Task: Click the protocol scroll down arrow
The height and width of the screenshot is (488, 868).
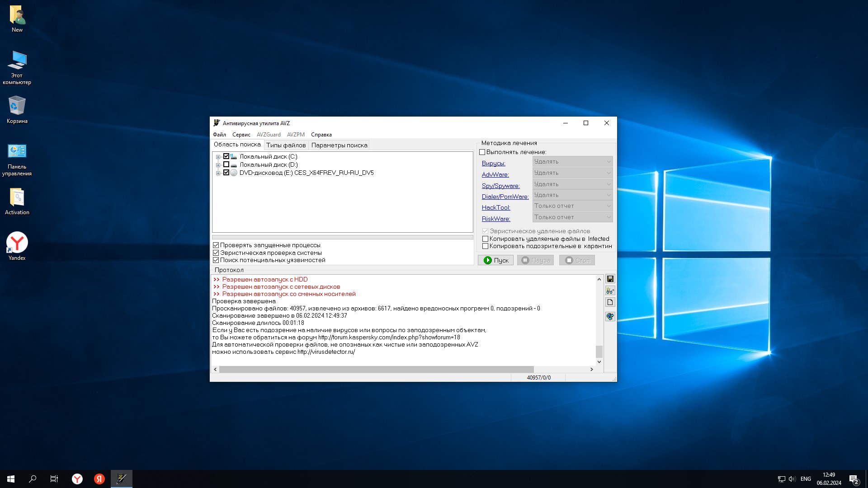Action: click(599, 361)
